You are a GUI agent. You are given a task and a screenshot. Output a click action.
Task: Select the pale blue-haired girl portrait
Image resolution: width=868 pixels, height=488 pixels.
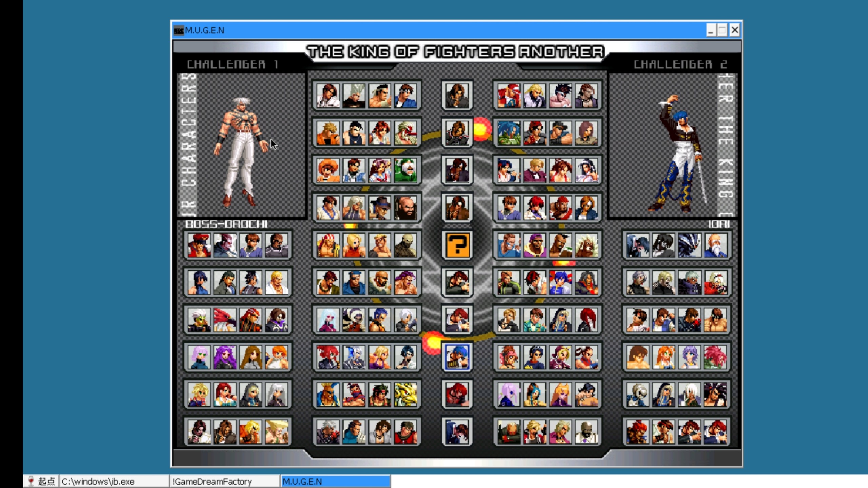point(328,320)
